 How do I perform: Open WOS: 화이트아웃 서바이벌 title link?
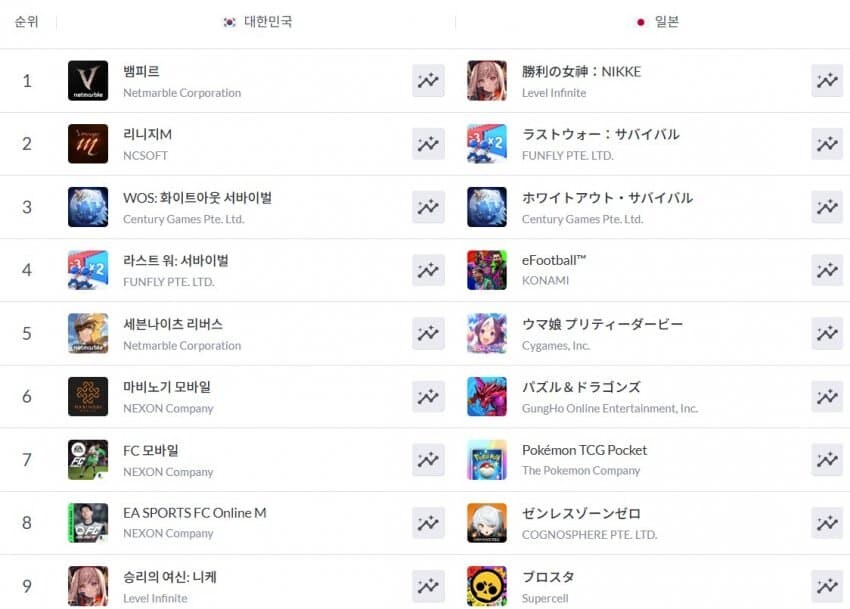tap(197, 197)
